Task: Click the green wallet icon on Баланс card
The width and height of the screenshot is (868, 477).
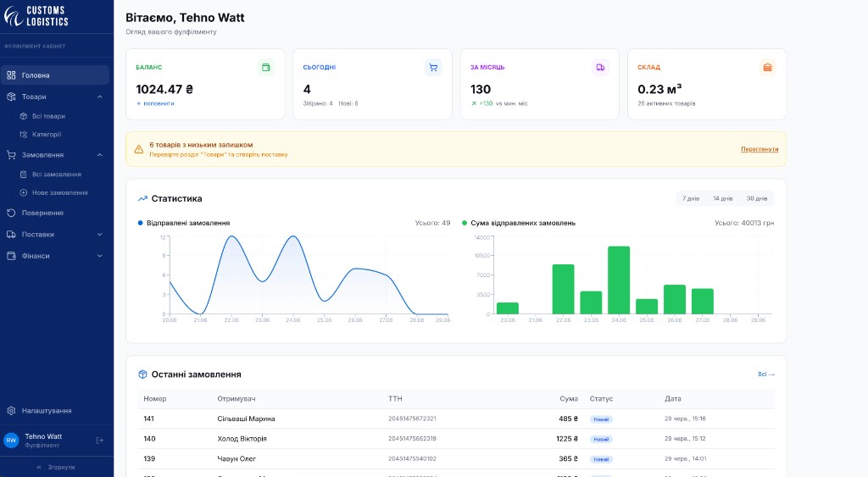Action: tap(265, 68)
